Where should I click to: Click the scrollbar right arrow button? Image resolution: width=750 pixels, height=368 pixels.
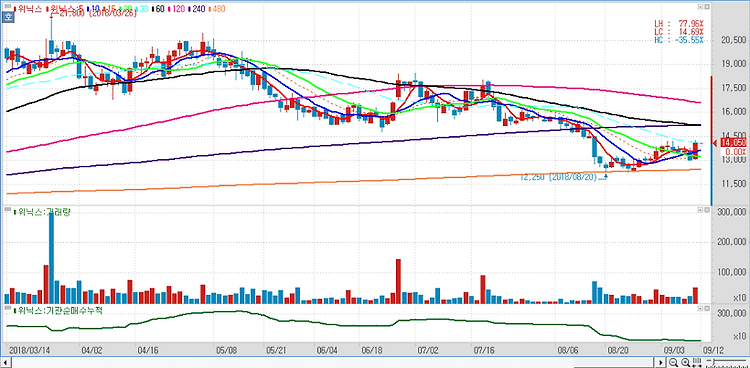click(661, 362)
